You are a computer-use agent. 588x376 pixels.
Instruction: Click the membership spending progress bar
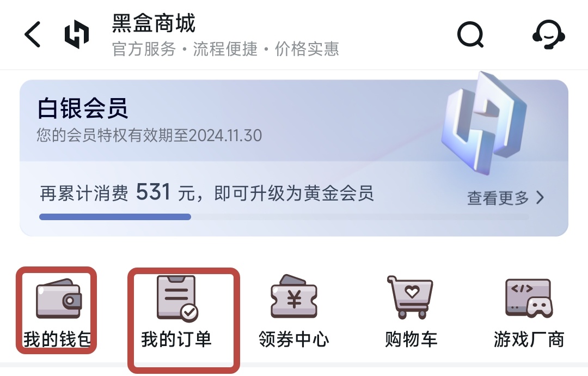(x=284, y=217)
